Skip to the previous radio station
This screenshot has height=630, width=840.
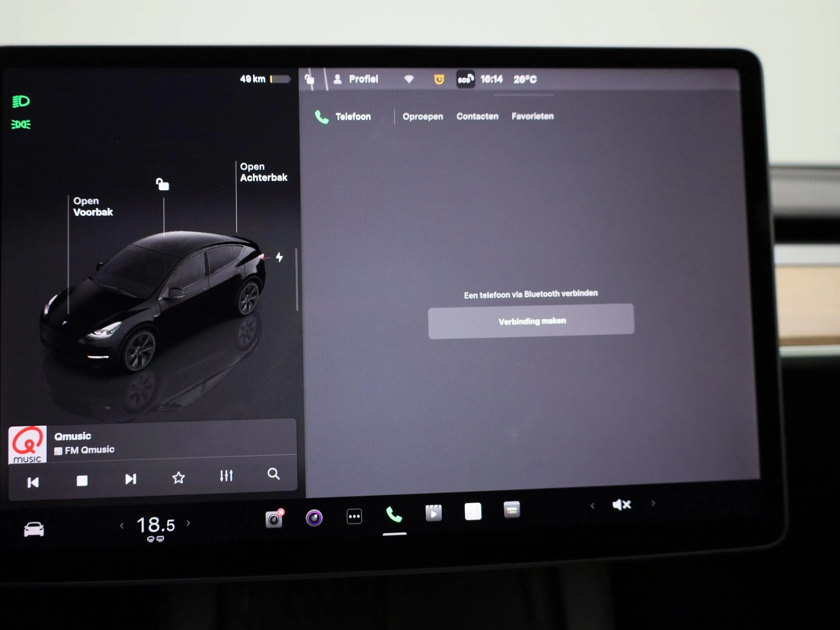click(33, 482)
